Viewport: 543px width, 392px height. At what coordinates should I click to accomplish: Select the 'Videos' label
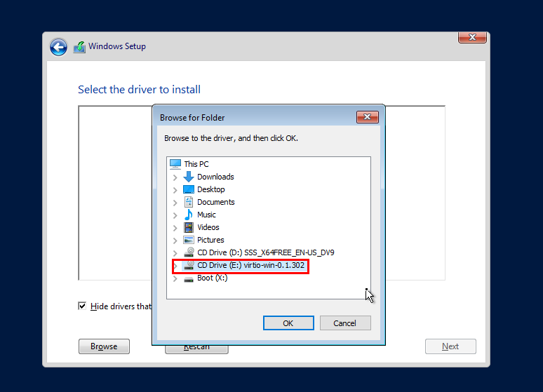click(208, 227)
